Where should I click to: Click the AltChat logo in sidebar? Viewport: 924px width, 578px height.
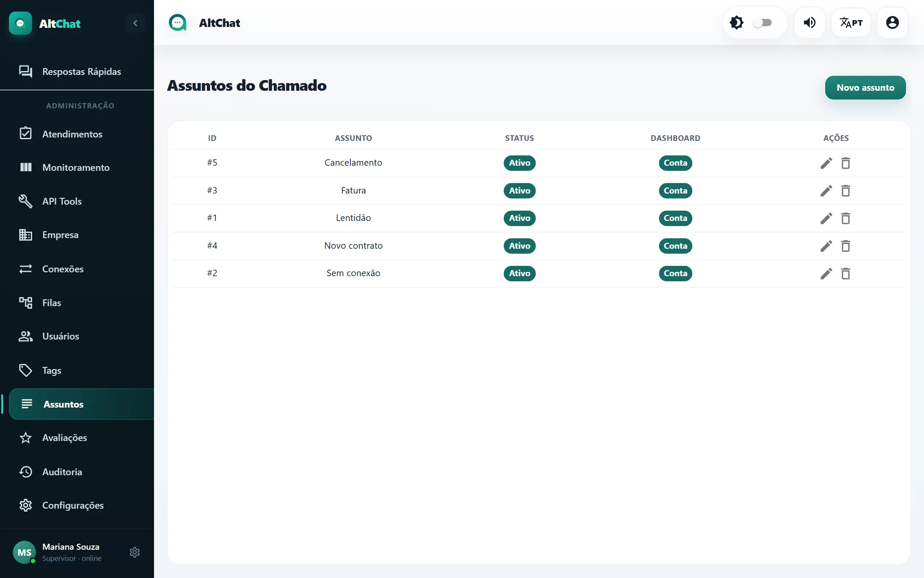(21, 23)
